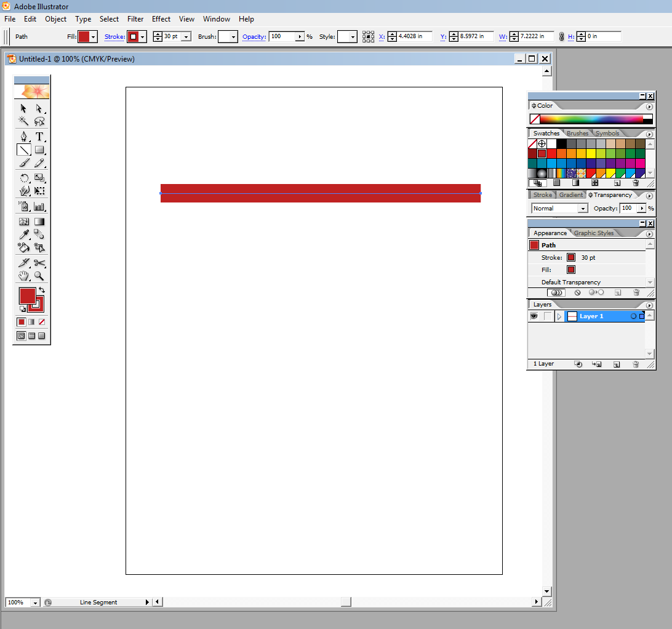Select the Pen tool
The width and height of the screenshot is (672, 629).
pos(23,137)
